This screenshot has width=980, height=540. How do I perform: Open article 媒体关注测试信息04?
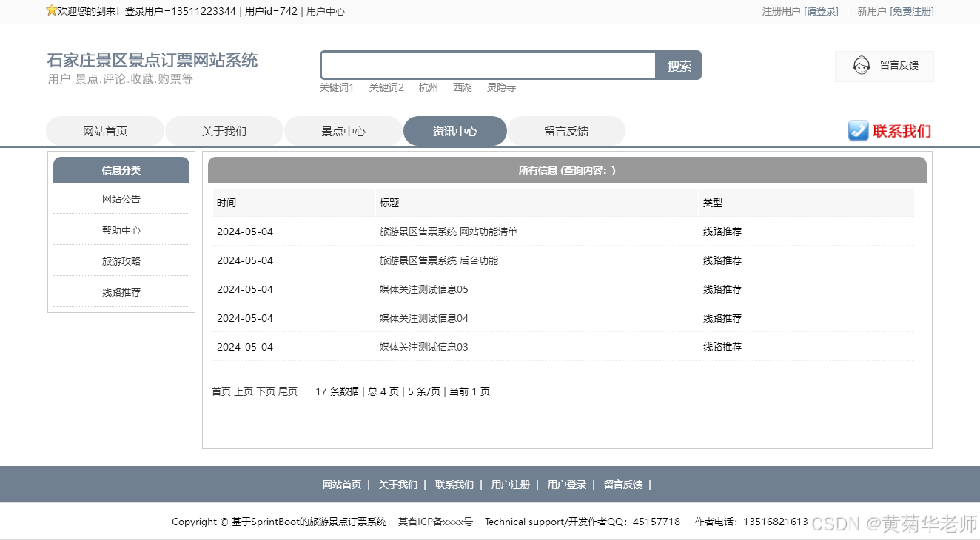[424, 318]
